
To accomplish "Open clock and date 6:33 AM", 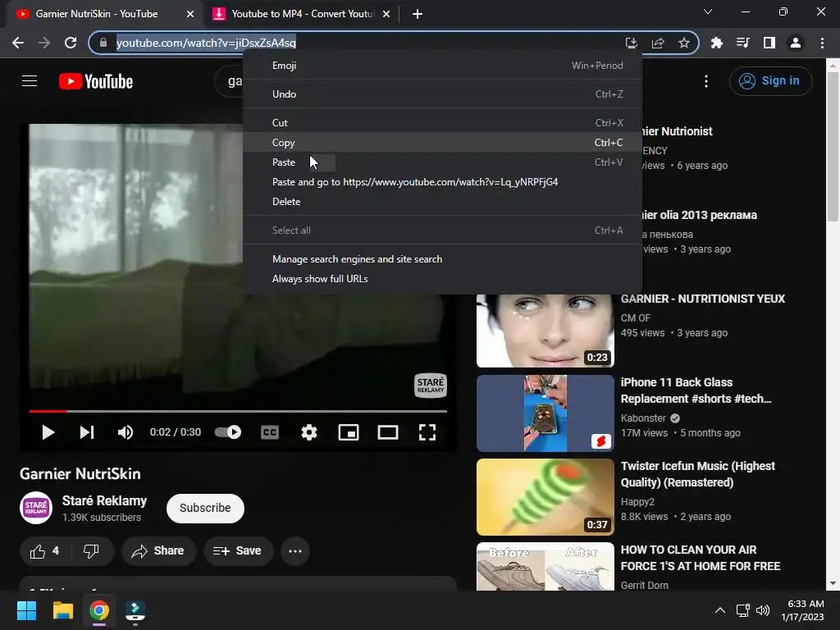I will [x=802, y=610].
